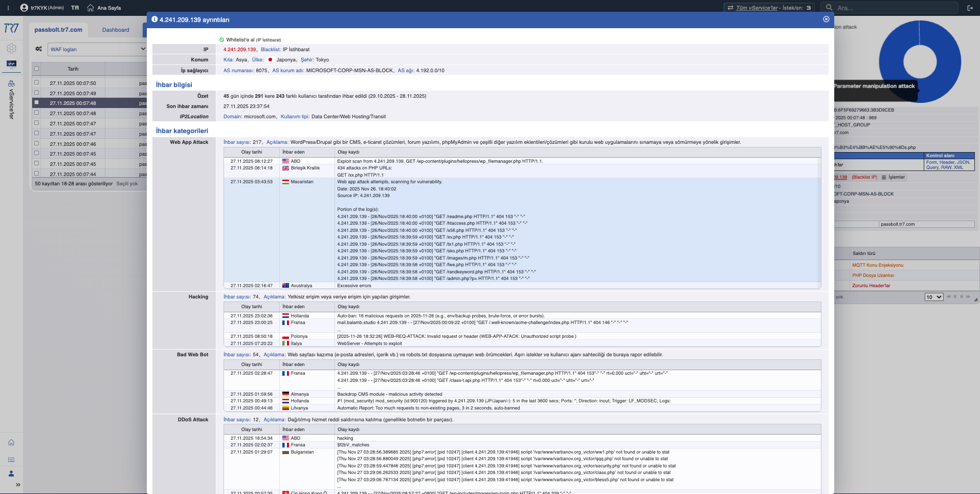Click the Blacklist label link
The image size is (980, 494).
(x=271, y=50)
